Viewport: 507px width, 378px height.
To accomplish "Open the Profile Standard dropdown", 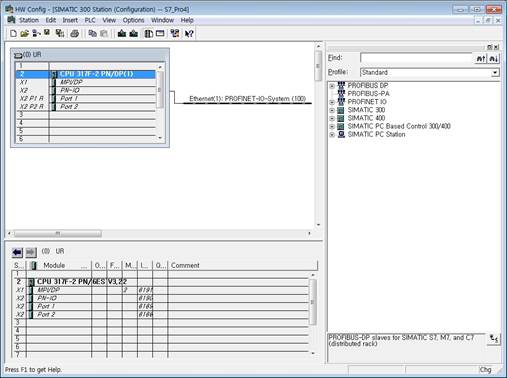I will point(495,72).
